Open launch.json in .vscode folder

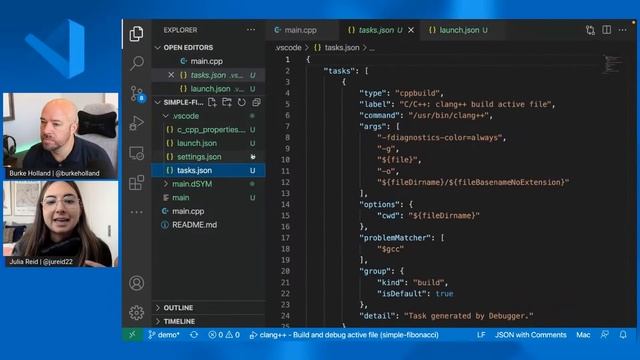click(208, 143)
